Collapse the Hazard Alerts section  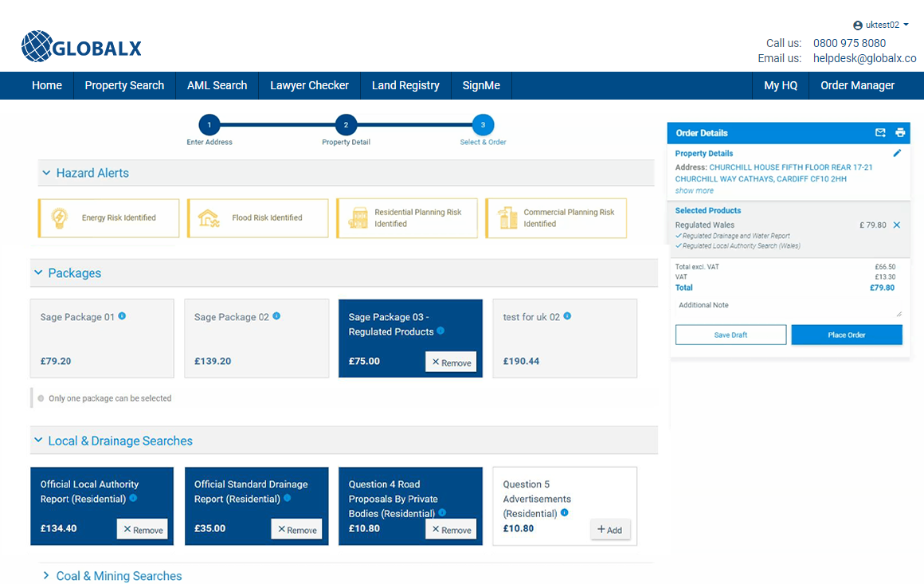(x=47, y=173)
